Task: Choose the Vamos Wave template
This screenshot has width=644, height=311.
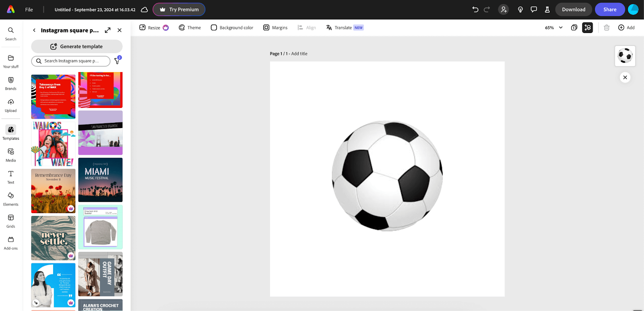Action: pyautogui.click(x=53, y=144)
